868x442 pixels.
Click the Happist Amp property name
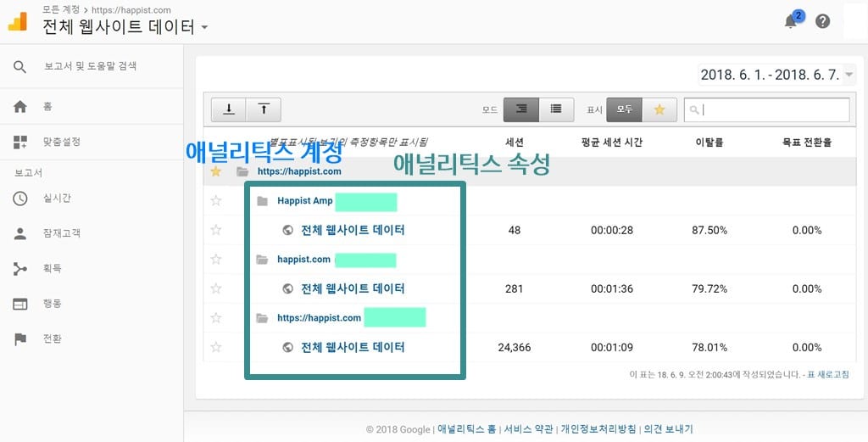(x=305, y=201)
